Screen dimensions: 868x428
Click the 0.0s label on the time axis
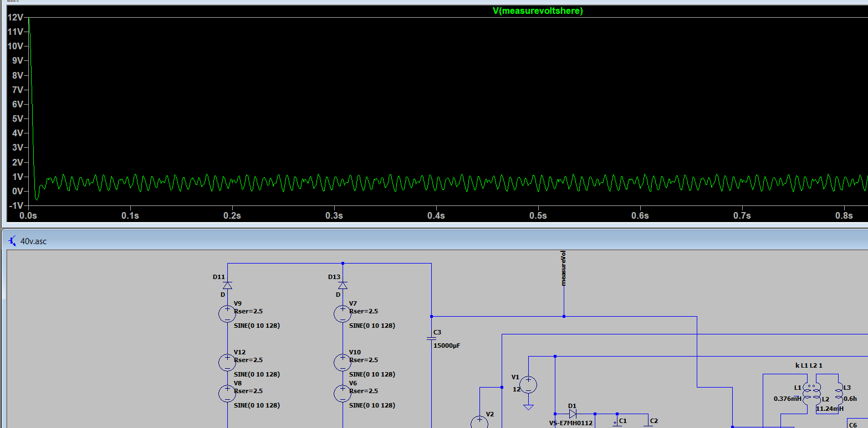tap(28, 215)
